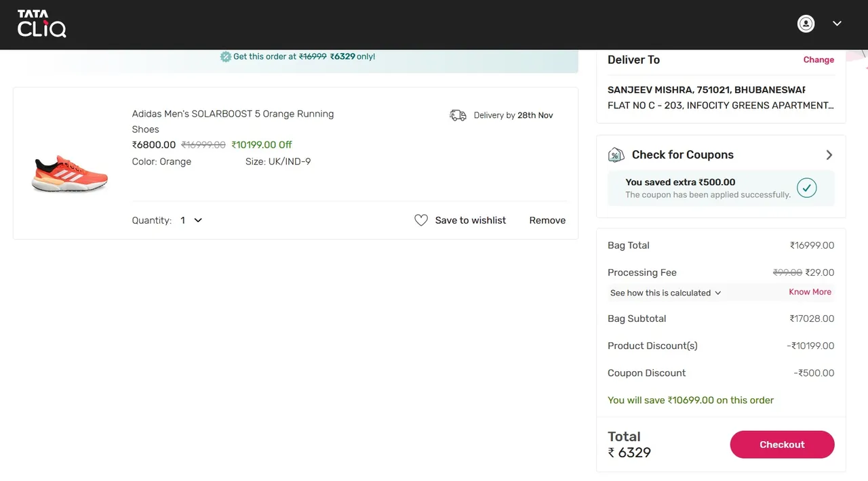Viewport: 868px width, 481px height.
Task: Click the order offer badge icon
Action: click(226, 57)
